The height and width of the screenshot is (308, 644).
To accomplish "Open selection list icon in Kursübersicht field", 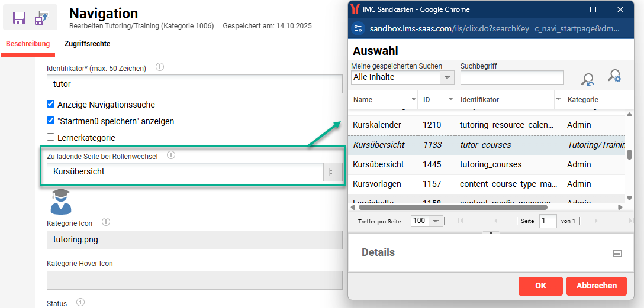I will [333, 172].
